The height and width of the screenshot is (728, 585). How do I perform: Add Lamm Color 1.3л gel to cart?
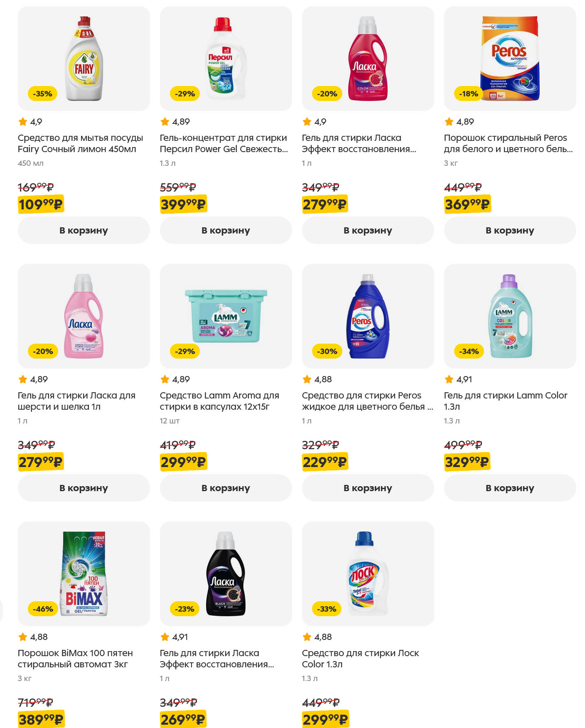tap(510, 488)
